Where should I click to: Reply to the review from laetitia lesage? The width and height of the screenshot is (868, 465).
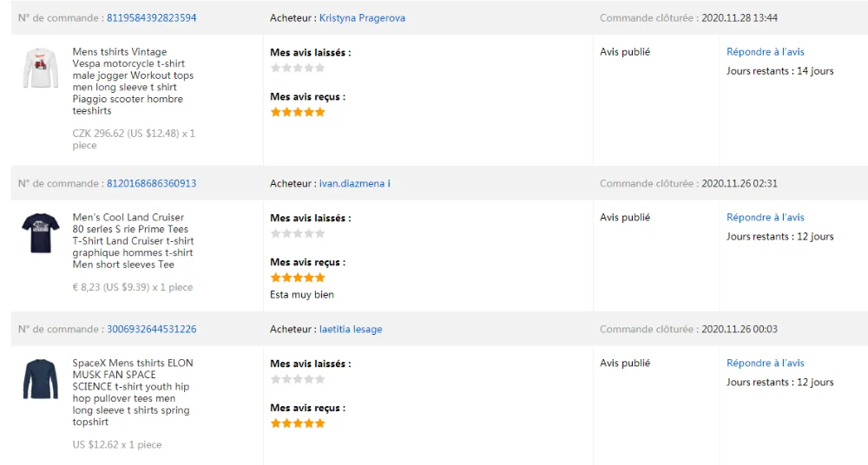coord(765,363)
